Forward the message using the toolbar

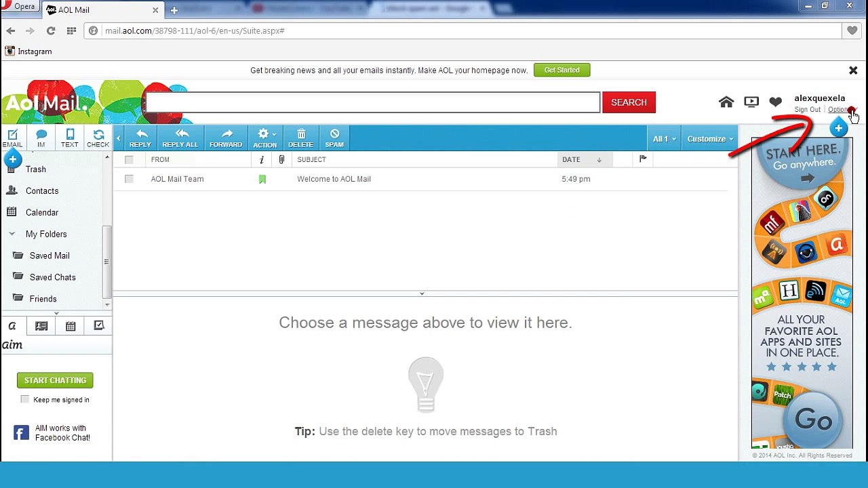[226, 138]
